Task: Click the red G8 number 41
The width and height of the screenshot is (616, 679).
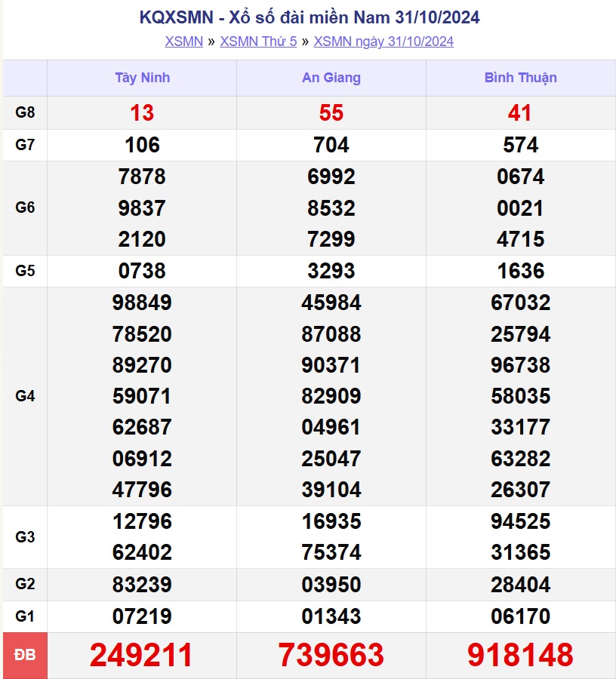Action: [x=520, y=113]
